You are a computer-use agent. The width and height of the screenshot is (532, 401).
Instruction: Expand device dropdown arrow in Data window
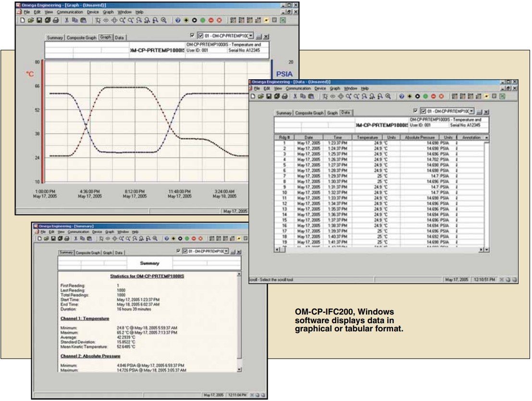pyautogui.click(x=471, y=111)
